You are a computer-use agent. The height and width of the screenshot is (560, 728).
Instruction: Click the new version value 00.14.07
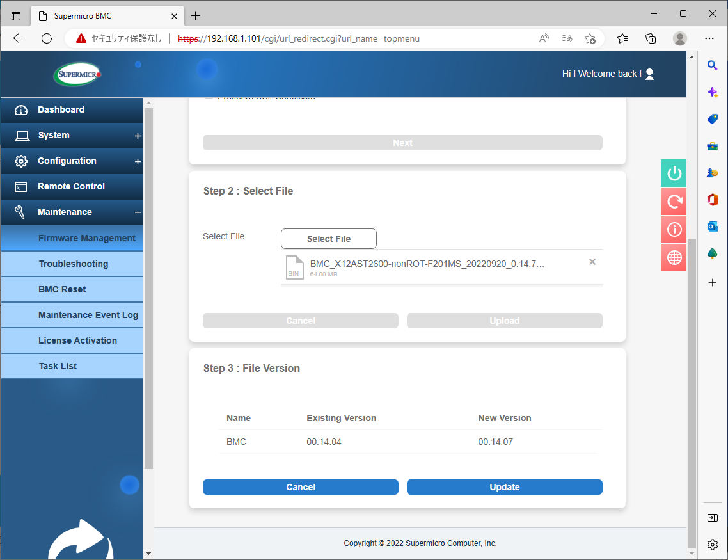(x=495, y=442)
